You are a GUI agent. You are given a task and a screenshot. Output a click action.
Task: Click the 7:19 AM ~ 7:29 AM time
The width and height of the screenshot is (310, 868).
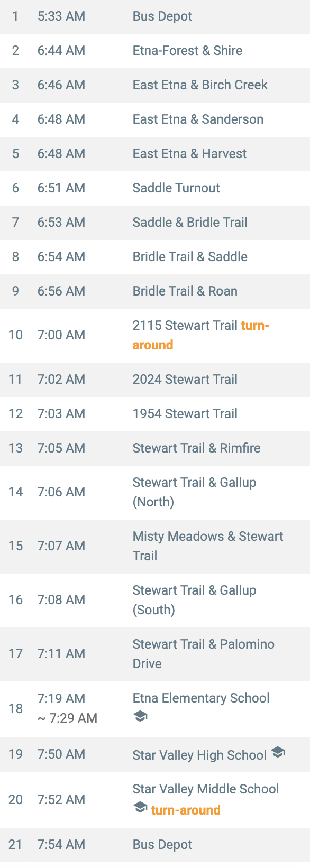coord(67,708)
